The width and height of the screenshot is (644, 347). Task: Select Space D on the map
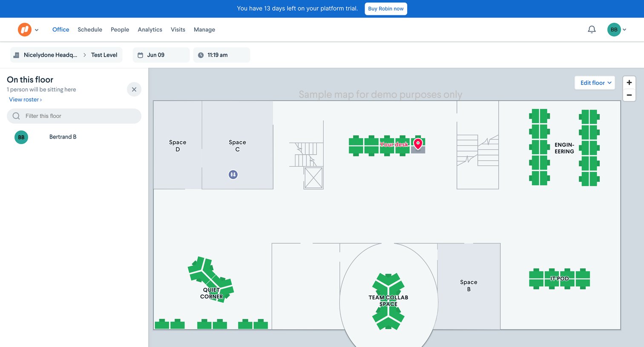tap(178, 146)
